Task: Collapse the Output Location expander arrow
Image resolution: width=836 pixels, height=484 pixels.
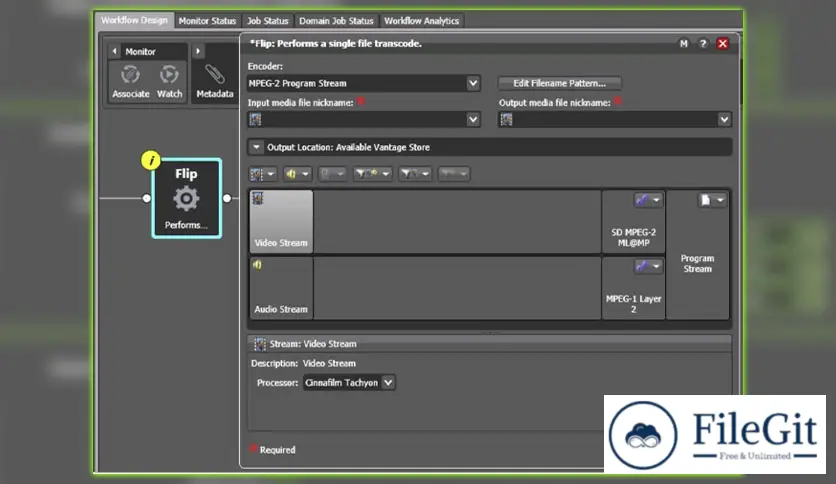Action: [x=256, y=147]
